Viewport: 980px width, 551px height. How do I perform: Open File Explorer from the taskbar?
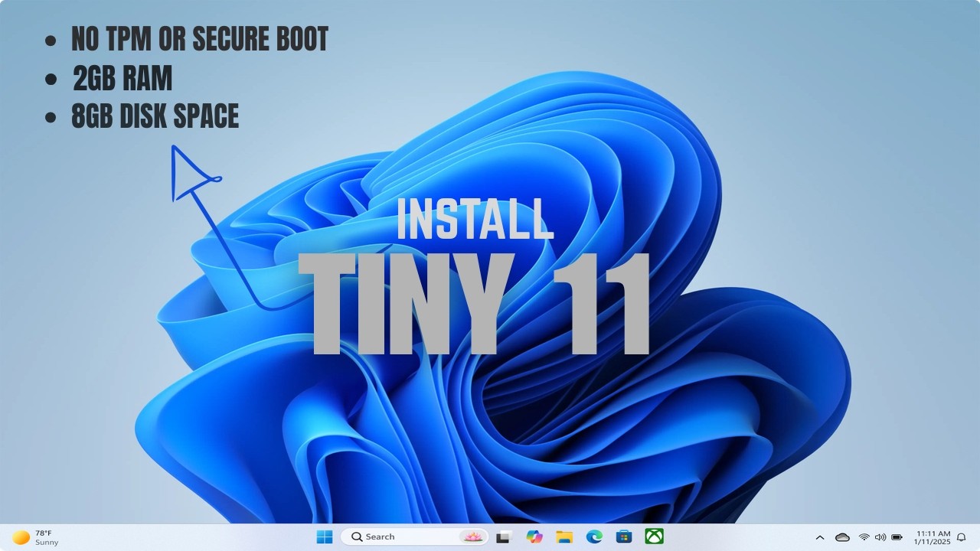point(564,536)
